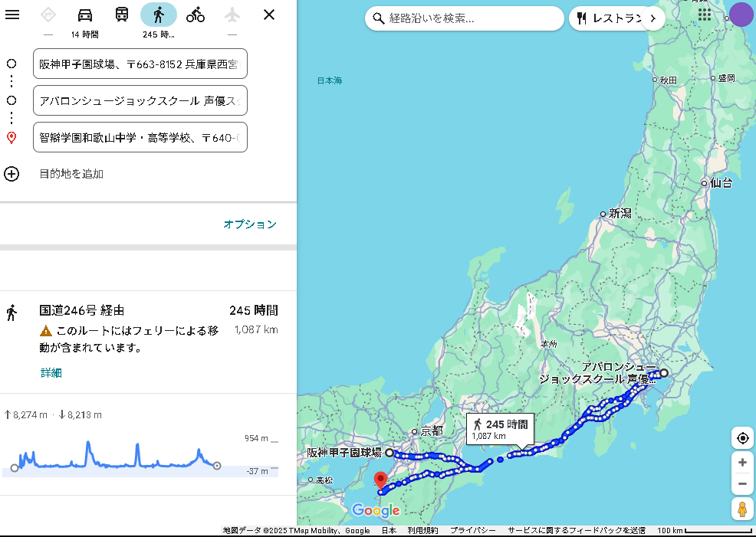Select the walking travel mode

pyautogui.click(x=159, y=15)
